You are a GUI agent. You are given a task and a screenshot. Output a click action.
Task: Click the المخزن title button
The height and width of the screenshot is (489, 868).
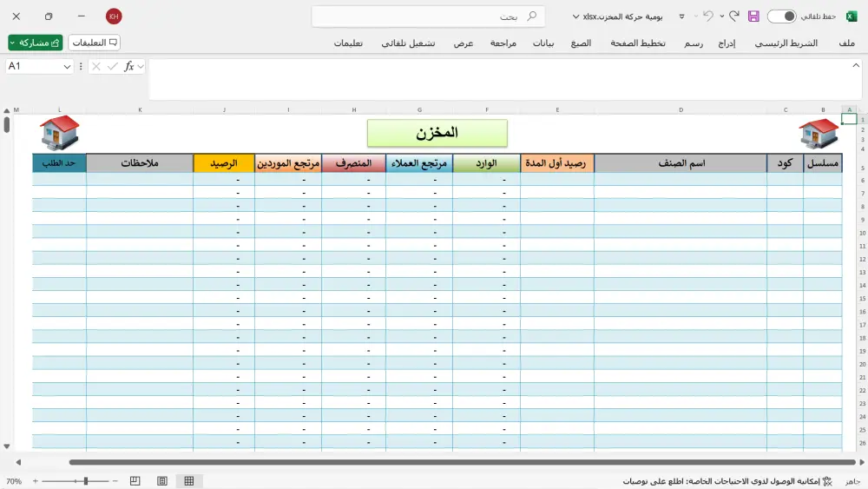tap(437, 133)
